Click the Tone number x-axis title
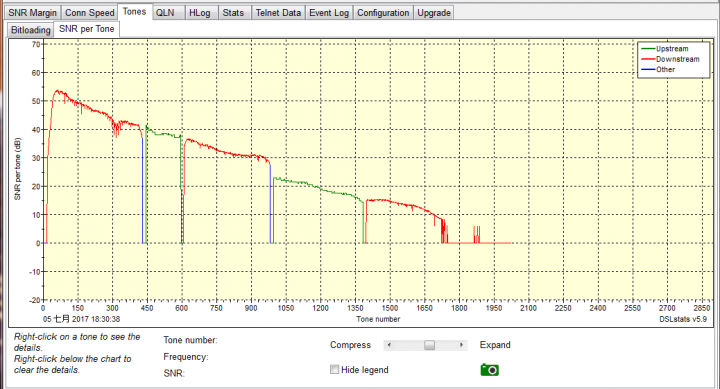This screenshot has height=389, width=720. 378,319
